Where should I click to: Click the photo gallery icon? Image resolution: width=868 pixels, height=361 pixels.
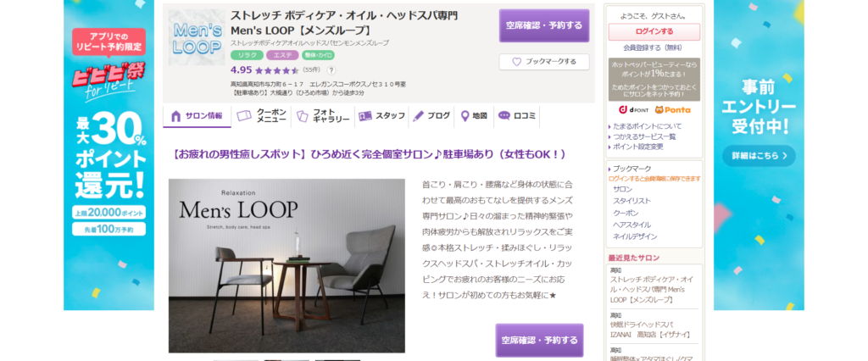click(302, 116)
